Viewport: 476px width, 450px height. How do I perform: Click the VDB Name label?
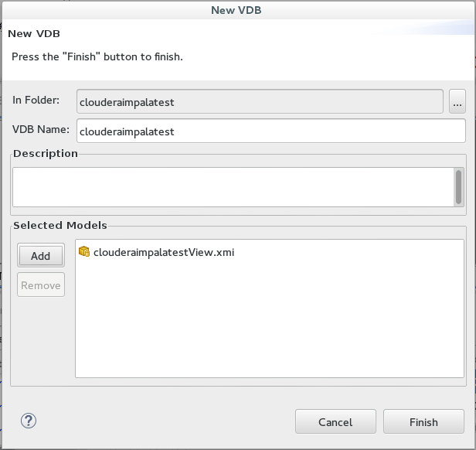coord(41,129)
